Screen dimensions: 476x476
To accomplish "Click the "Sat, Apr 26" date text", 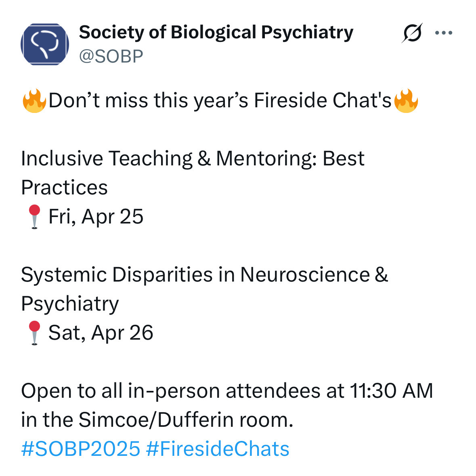I will (x=101, y=333).
